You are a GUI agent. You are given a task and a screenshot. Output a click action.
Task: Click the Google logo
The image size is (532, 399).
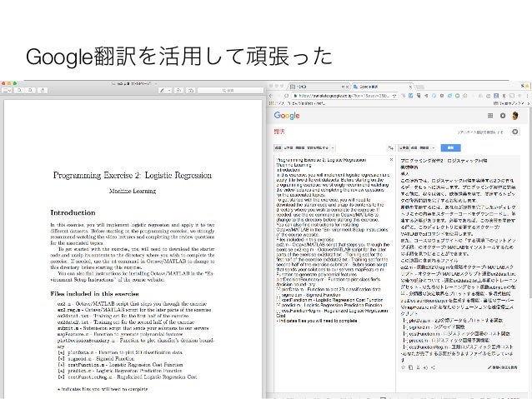click(x=287, y=116)
